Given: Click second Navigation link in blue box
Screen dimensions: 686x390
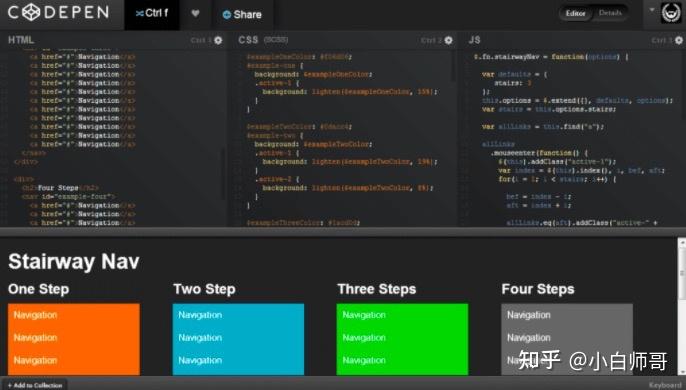Looking at the screenshot, I should 200,337.
